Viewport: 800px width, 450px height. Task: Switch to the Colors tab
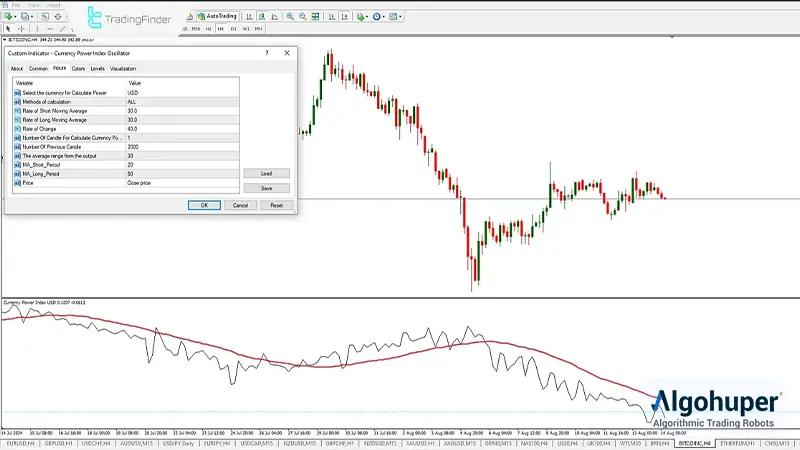click(x=78, y=68)
